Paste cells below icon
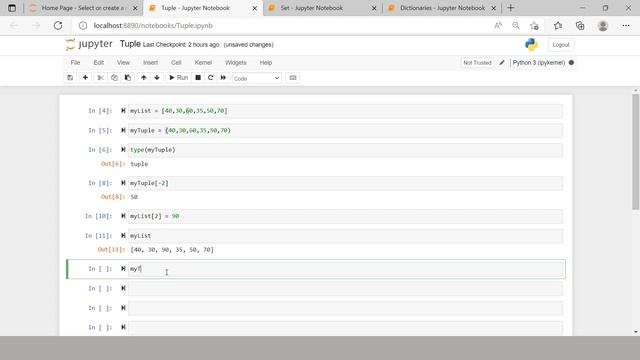 pyautogui.click(x=128, y=78)
